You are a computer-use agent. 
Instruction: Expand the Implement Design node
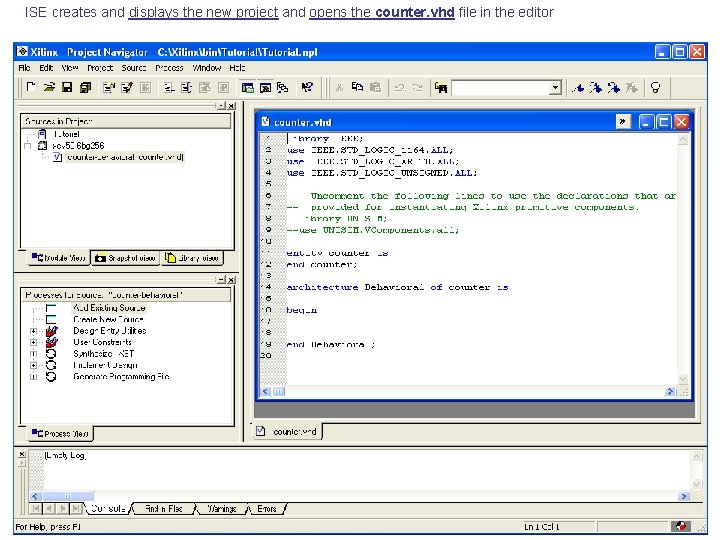tap(33, 365)
